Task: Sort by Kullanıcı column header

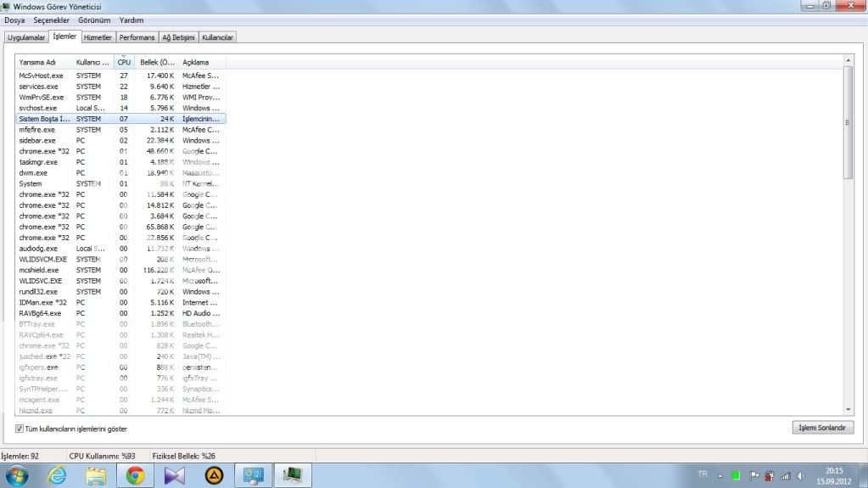Action: [93, 62]
